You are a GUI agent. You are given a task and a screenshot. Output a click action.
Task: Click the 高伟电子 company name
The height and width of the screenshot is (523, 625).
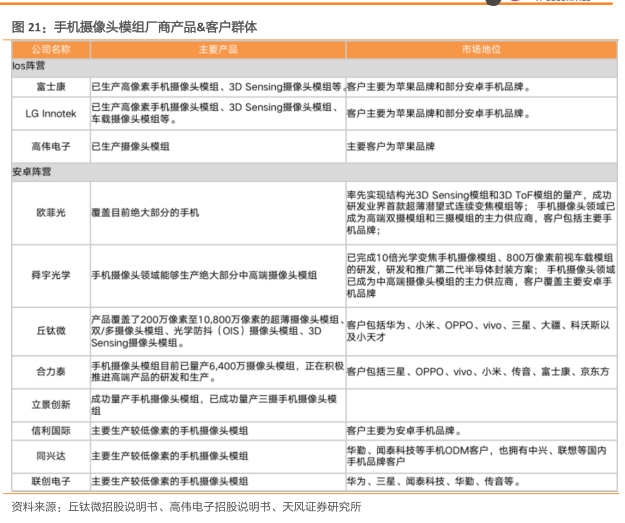[50, 146]
